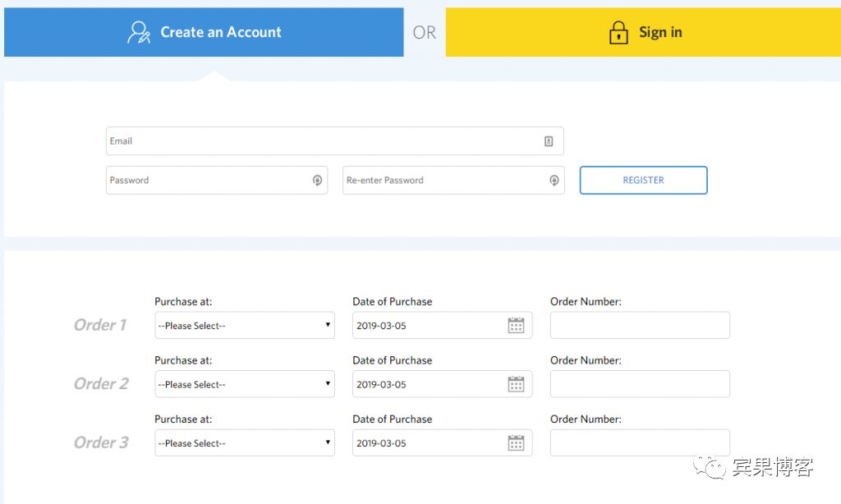841x504 pixels.
Task: Click the user icon beside Create an Account
Action: 139,32
